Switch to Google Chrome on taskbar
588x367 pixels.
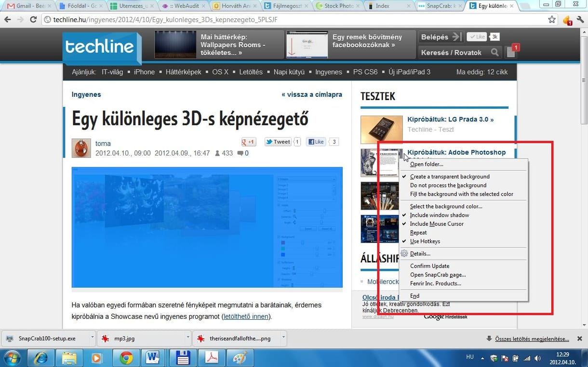(126, 358)
